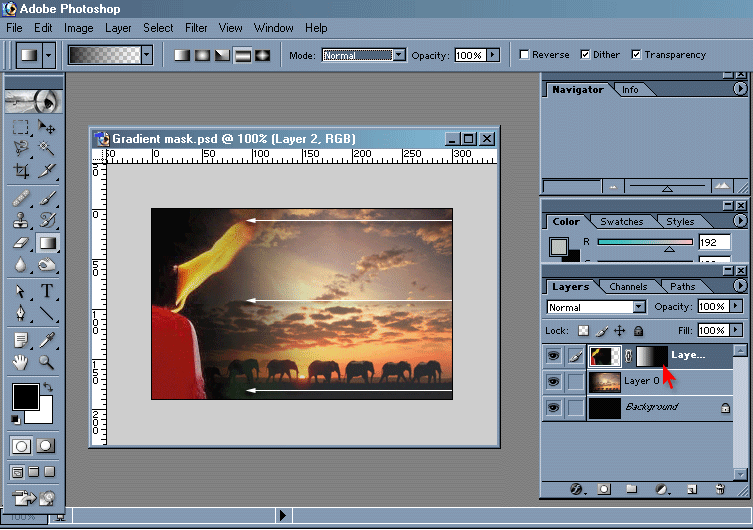This screenshot has height=530, width=753.
Task: Select the Eraser tool
Action: click(x=20, y=241)
